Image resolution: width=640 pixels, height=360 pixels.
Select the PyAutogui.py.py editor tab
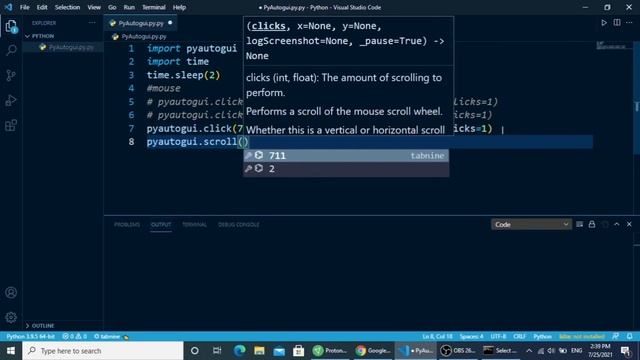[141, 23]
